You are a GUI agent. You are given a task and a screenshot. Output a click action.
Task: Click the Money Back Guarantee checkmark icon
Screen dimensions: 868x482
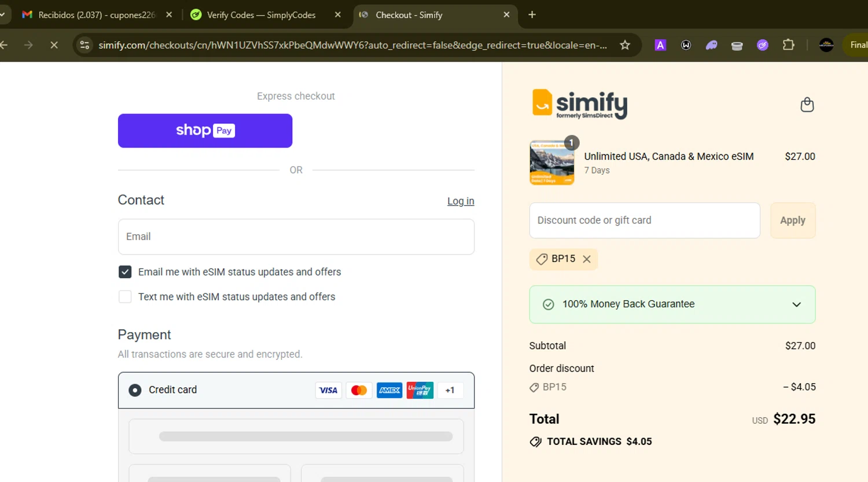click(549, 304)
